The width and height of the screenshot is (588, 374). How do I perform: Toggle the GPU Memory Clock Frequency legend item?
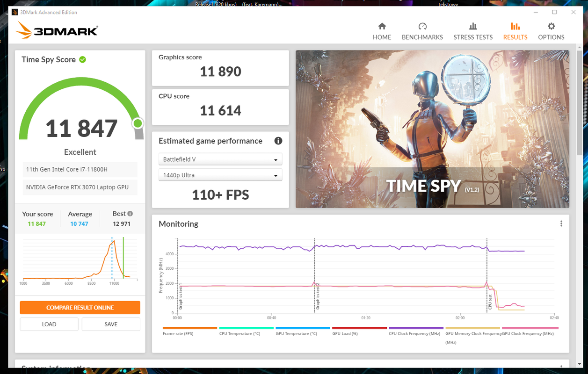(x=473, y=335)
